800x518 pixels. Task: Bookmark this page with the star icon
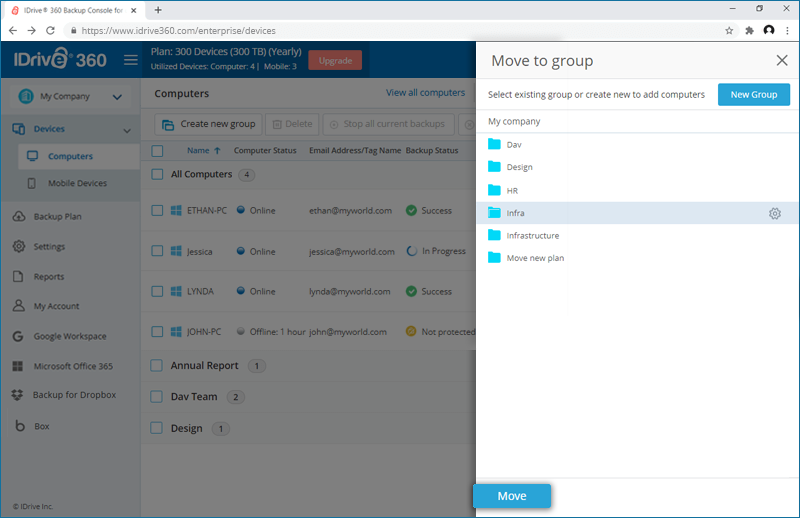(x=729, y=31)
